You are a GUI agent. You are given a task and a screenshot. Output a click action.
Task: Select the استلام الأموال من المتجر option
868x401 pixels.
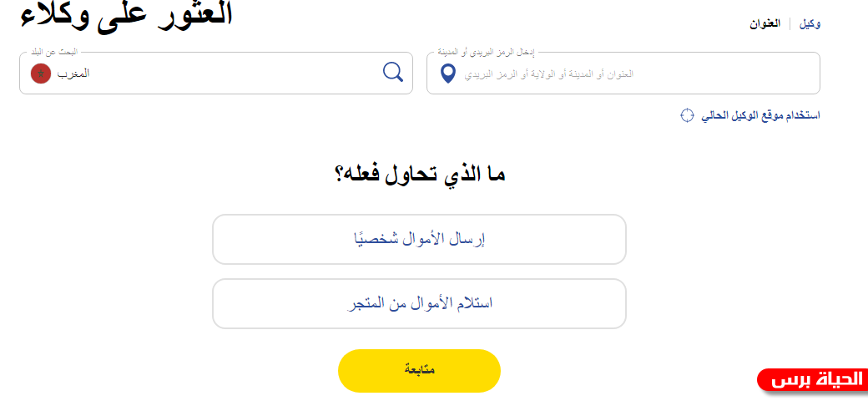(x=419, y=303)
